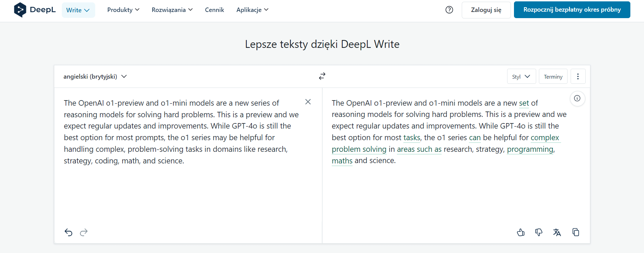Give thumbs down feedback
Viewport: 644px width, 253px height.
[x=539, y=232]
